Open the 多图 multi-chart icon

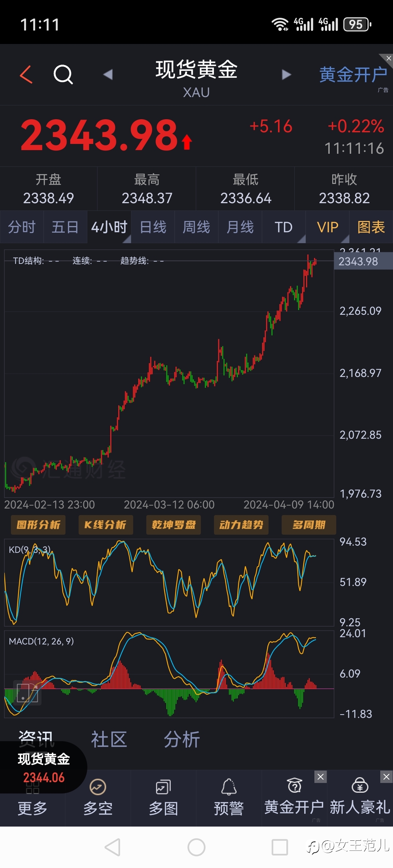pyautogui.click(x=163, y=798)
